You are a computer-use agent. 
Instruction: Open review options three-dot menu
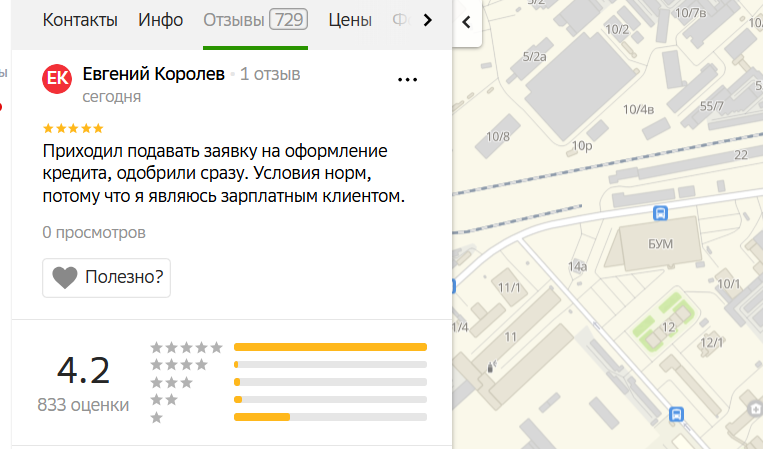407,80
